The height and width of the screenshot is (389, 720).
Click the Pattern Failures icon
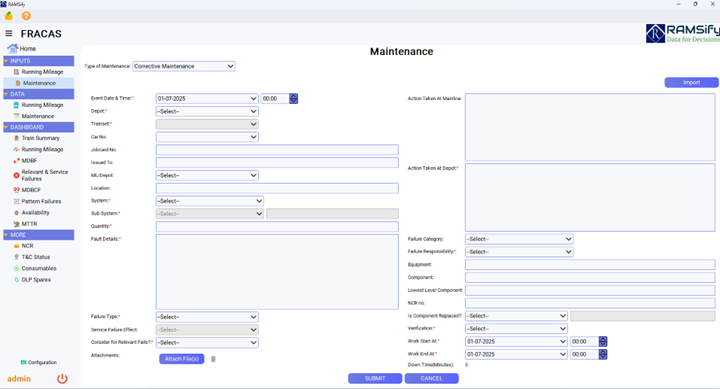click(x=17, y=201)
